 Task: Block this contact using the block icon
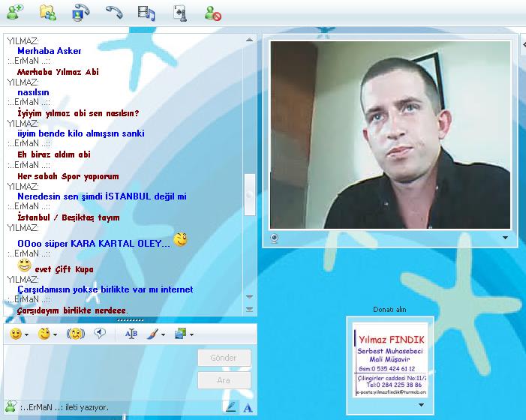213,12
